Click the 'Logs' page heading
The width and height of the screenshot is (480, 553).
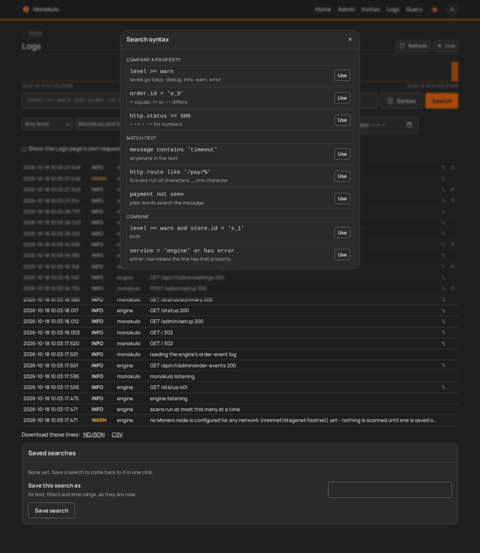point(31,47)
